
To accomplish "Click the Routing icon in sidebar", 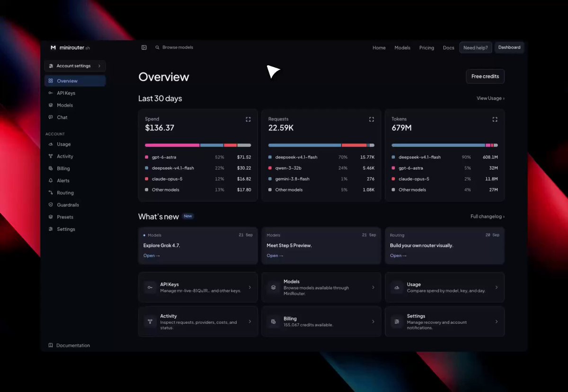I will pyautogui.click(x=51, y=192).
